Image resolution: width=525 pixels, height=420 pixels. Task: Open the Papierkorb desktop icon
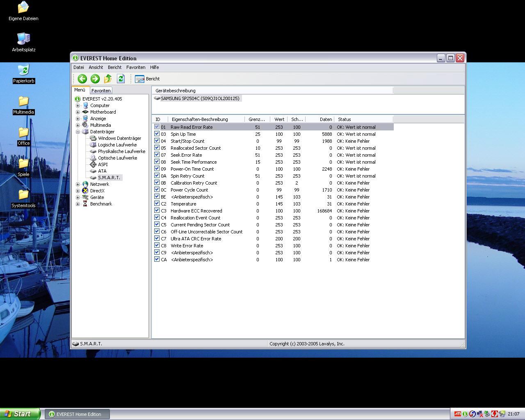click(24, 74)
